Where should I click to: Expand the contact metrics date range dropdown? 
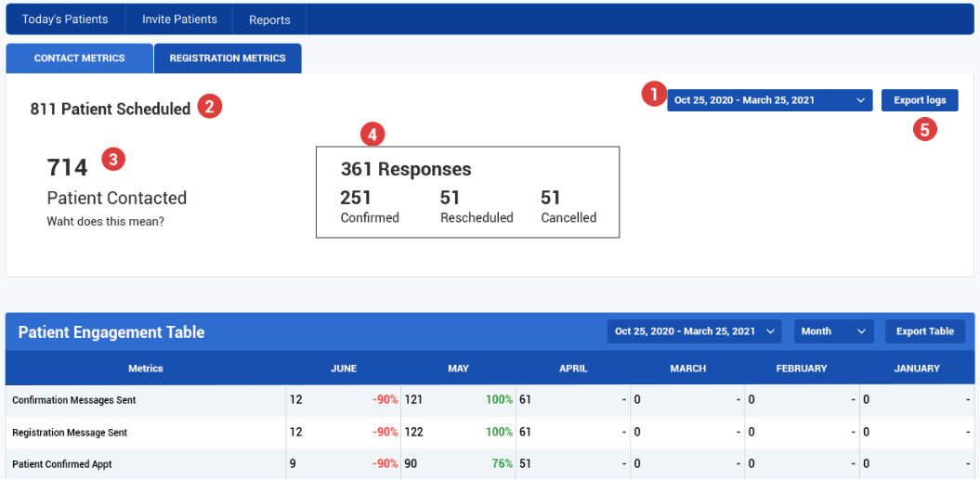tap(769, 100)
